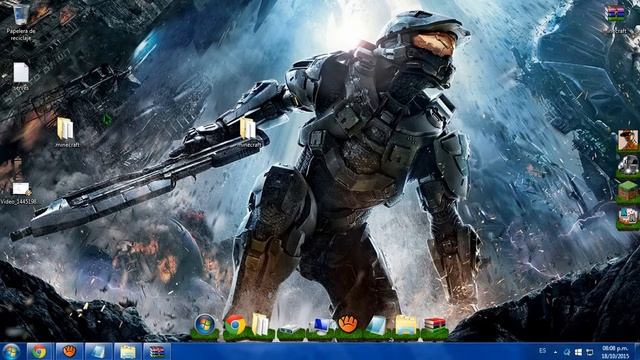Open minecraft folder above the Video file
This screenshot has height=360, width=640.
point(66,132)
